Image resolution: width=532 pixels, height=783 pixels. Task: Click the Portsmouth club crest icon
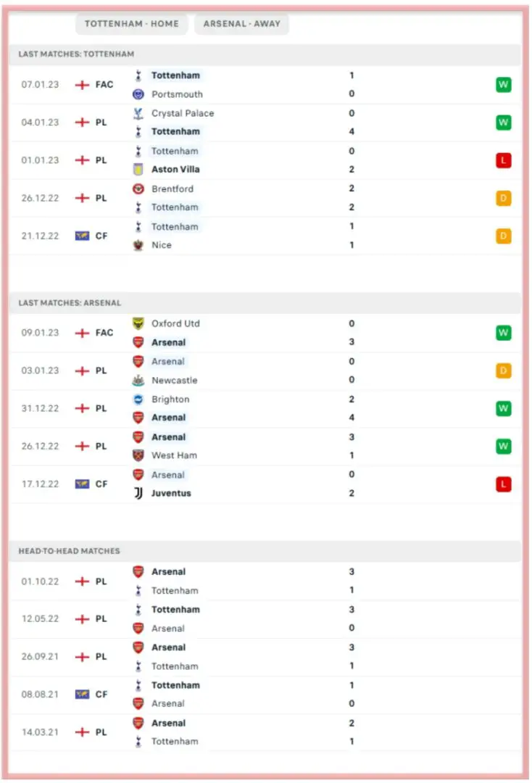(138, 94)
